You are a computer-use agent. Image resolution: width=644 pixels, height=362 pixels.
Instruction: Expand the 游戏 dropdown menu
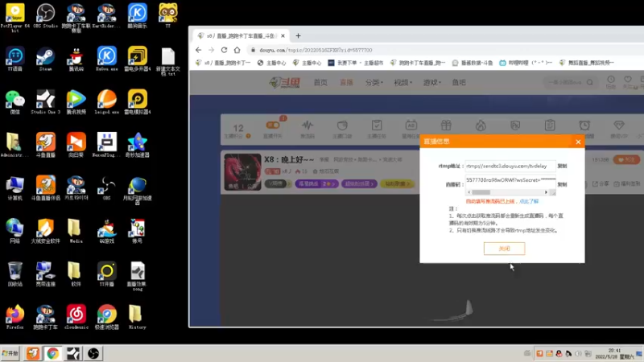click(x=432, y=83)
